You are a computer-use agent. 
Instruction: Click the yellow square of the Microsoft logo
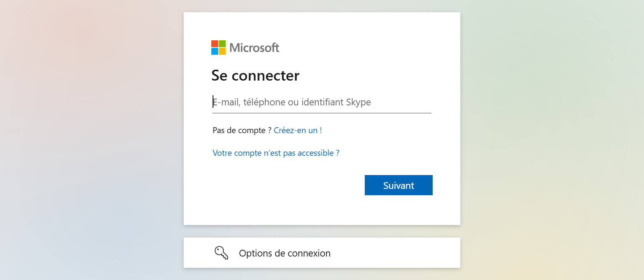click(222, 51)
